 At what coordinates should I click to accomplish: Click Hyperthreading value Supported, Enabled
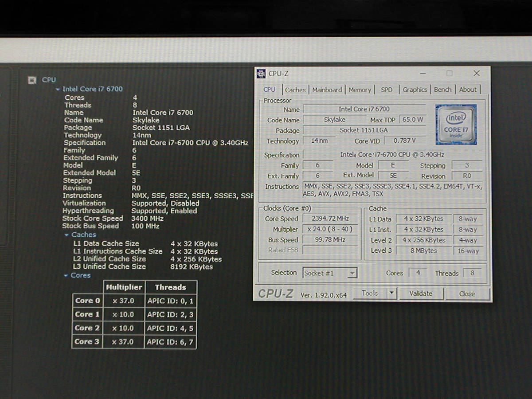tap(164, 211)
